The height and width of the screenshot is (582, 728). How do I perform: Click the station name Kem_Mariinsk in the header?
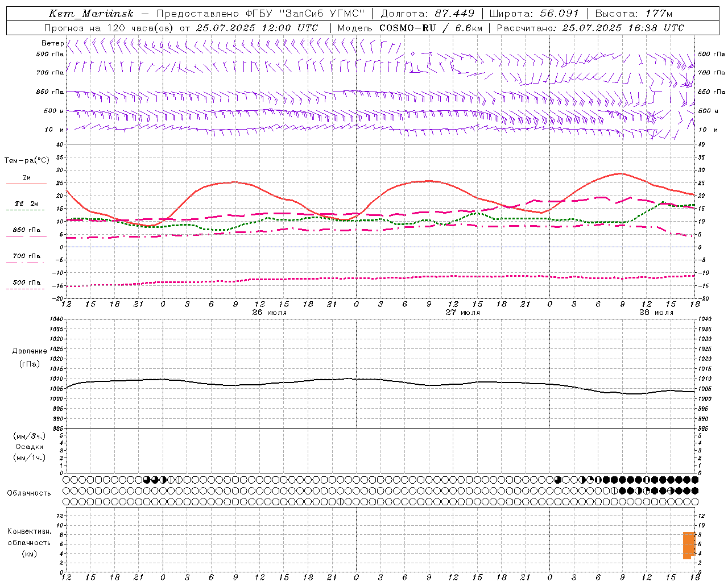[x=91, y=14]
